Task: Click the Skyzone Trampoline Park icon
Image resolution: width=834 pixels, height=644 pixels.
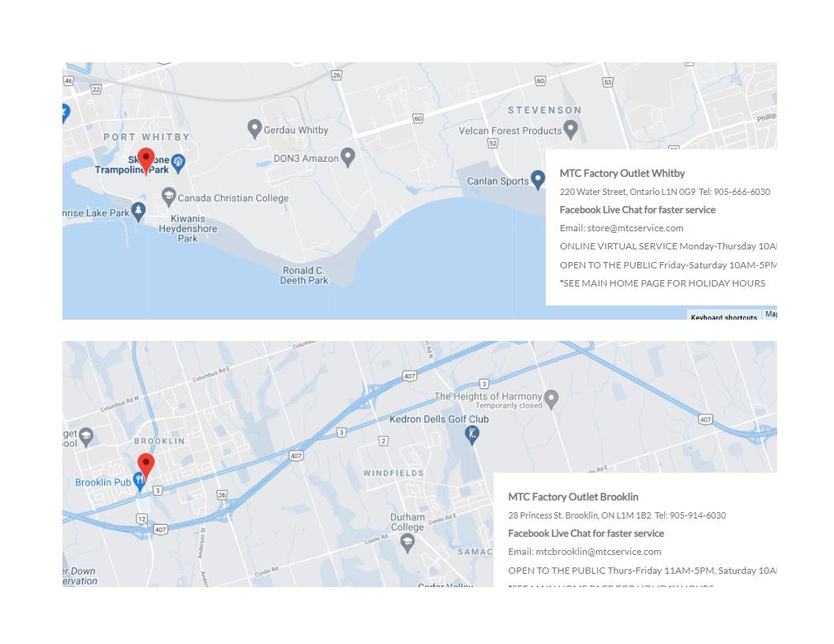Action: (178, 163)
